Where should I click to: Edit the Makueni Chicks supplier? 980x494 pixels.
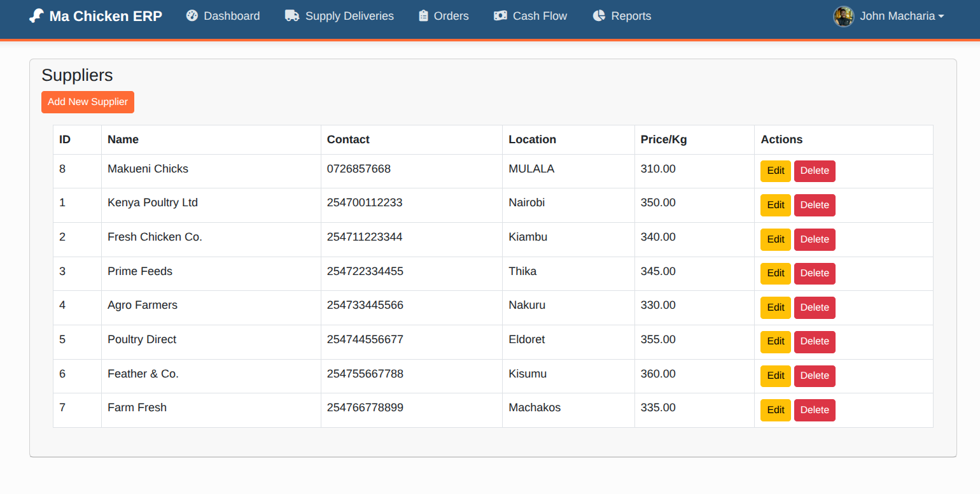click(x=775, y=171)
